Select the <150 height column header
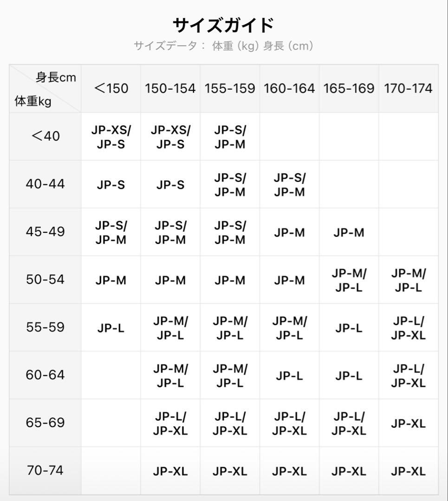Viewport: 448px width, 501px height. (111, 89)
